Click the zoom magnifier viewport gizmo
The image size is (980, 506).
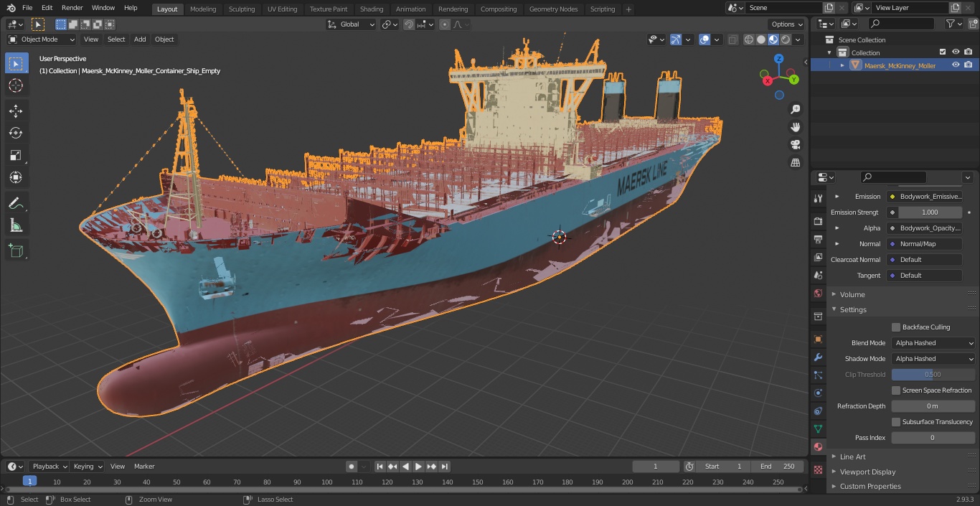click(x=795, y=109)
